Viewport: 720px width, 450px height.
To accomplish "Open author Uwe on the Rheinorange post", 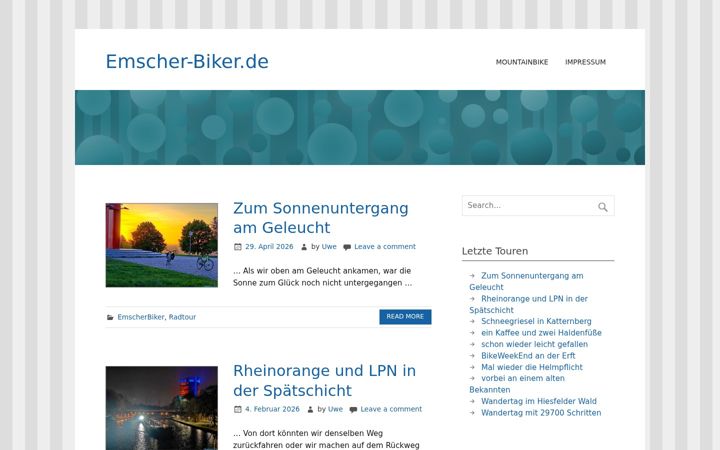I will (335, 409).
